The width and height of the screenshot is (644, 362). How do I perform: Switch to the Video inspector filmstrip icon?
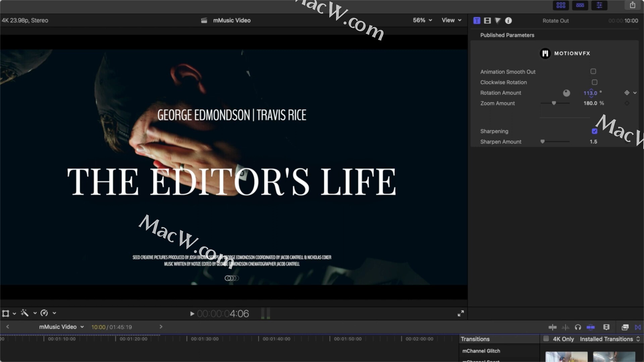point(487,20)
